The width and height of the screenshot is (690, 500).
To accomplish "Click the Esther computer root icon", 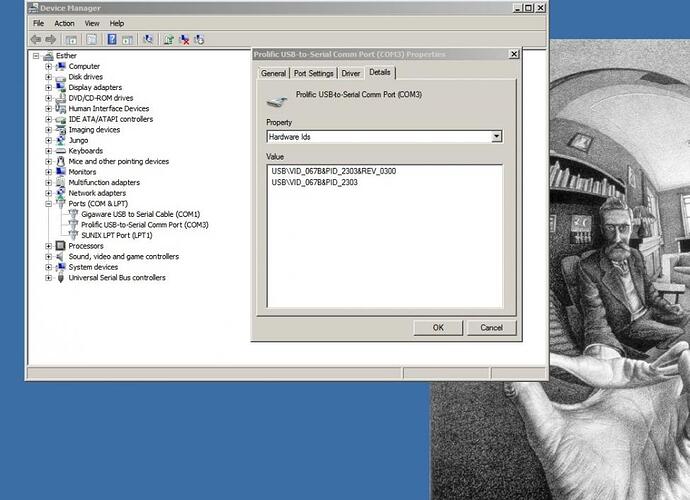I will 48,56.
